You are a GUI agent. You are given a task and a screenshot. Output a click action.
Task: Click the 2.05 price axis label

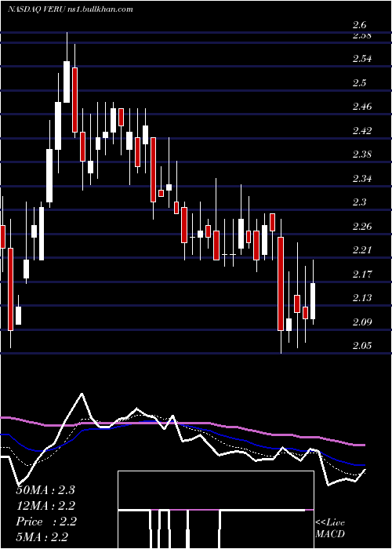point(362,347)
